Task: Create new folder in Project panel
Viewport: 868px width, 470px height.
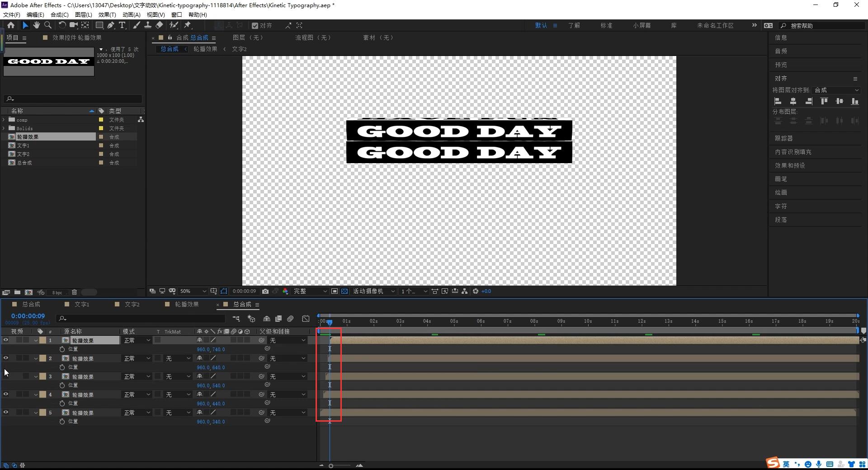Action: coord(17,292)
